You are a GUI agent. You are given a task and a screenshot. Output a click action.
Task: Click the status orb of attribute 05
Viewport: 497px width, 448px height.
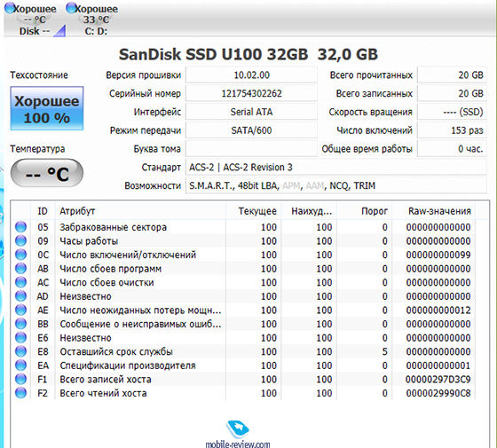(x=21, y=227)
